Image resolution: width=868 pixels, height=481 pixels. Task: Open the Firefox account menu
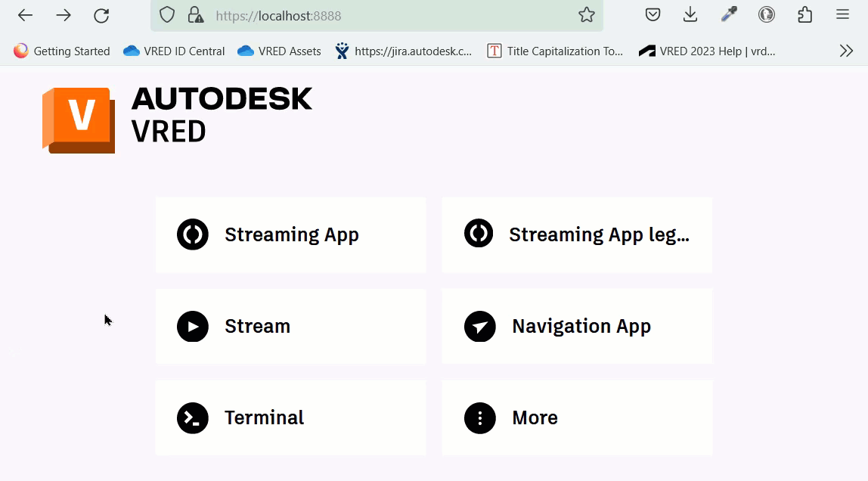pyautogui.click(x=767, y=14)
